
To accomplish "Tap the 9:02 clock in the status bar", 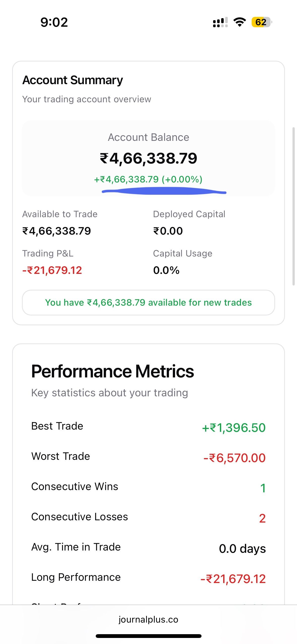I will click(x=54, y=22).
